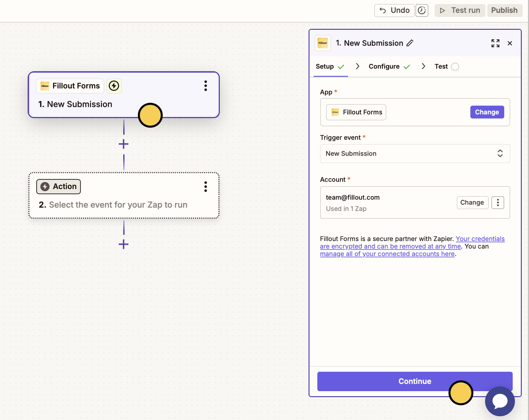Viewport: 529px width, 420px height.
Task: Switch to the Configure tab
Action: 389,66
